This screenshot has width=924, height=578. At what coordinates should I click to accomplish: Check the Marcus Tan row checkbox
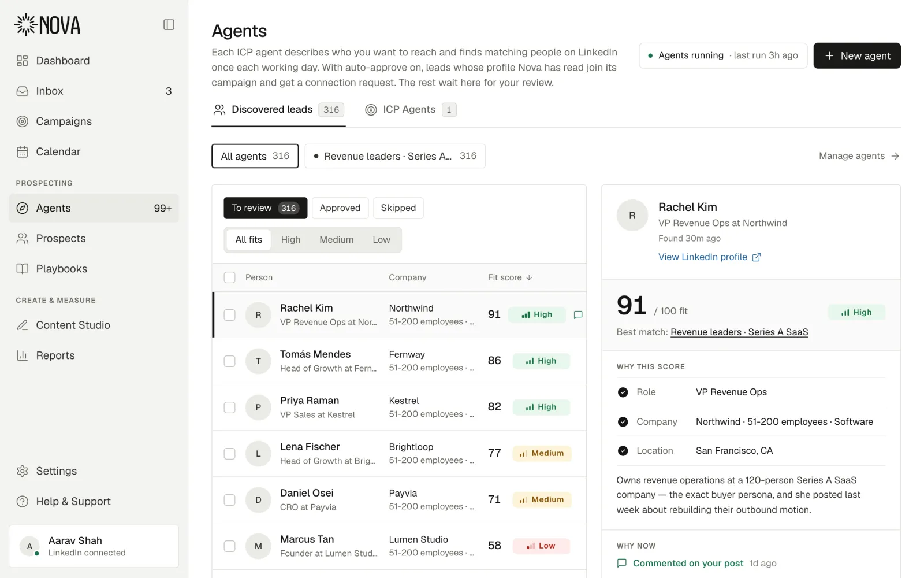(x=229, y=546)
